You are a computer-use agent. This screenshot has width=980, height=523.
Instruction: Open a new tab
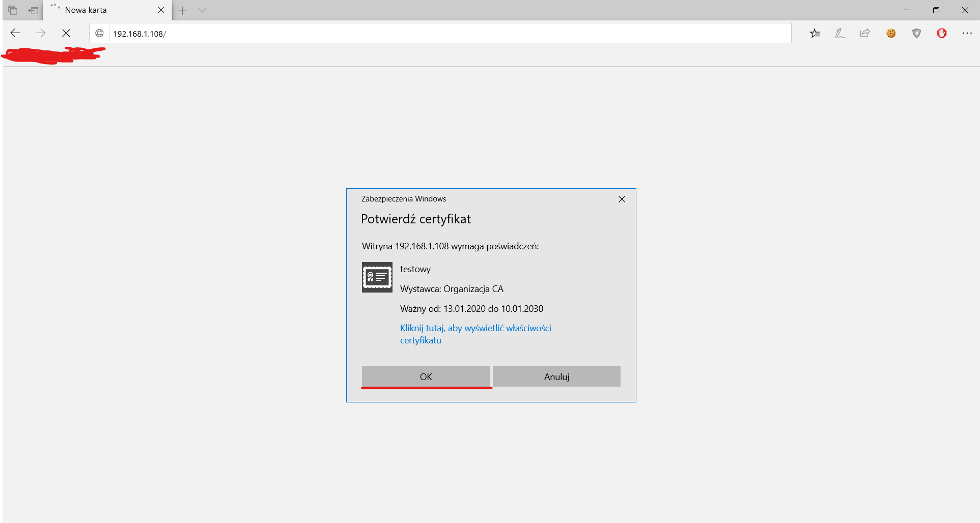(x=183, y=10)
